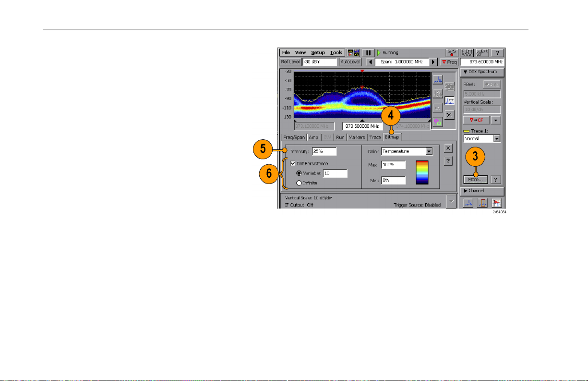
Task: Open the Tools menu
Action: coord(336,52)
